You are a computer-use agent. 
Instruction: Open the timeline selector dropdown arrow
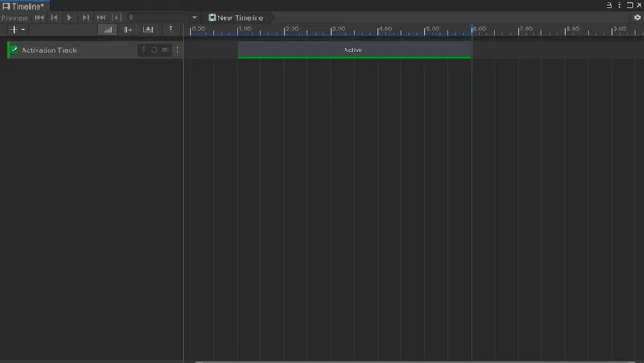(194, 17)
